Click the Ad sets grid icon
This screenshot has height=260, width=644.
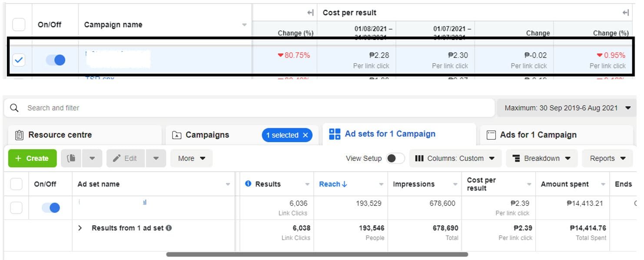coord(335,134)
